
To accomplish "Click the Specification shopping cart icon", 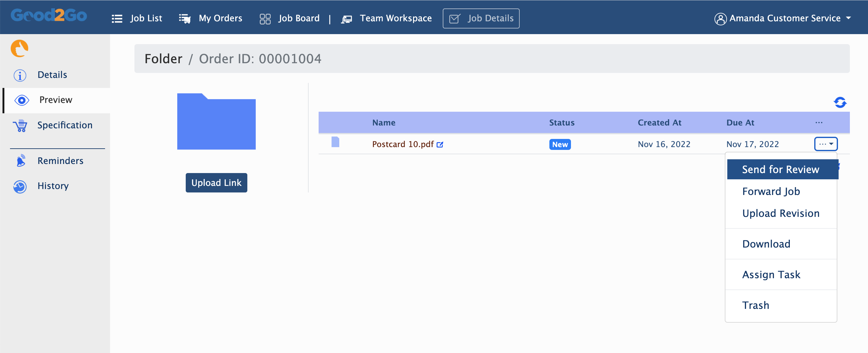I will pyautogui.click(x=20, y=125).
